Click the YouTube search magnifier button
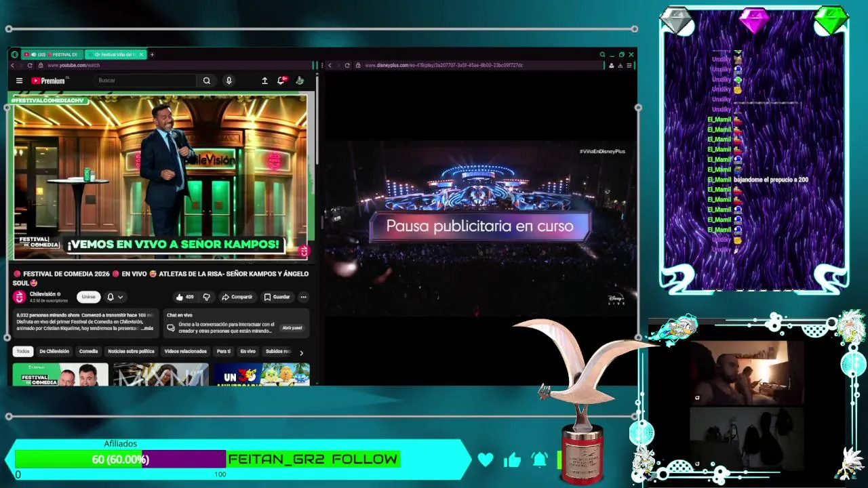The image size is (868, 488). point(207,81)
